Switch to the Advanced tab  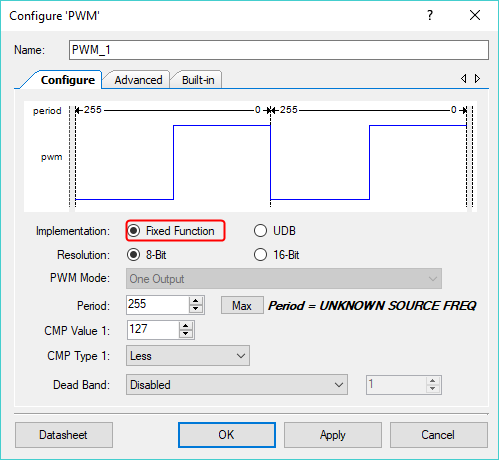(138, 80)
